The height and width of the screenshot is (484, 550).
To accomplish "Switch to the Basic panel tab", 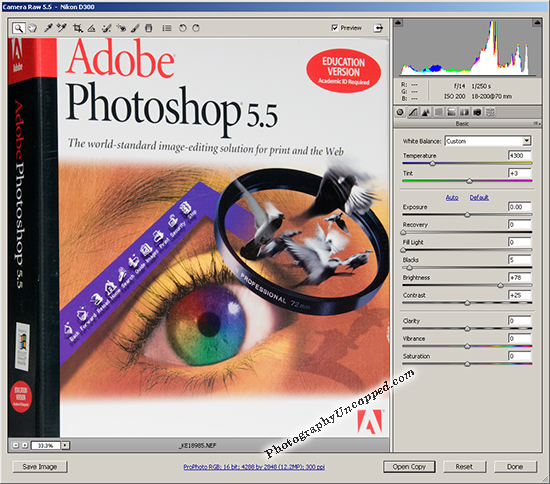I will [400, 112].
